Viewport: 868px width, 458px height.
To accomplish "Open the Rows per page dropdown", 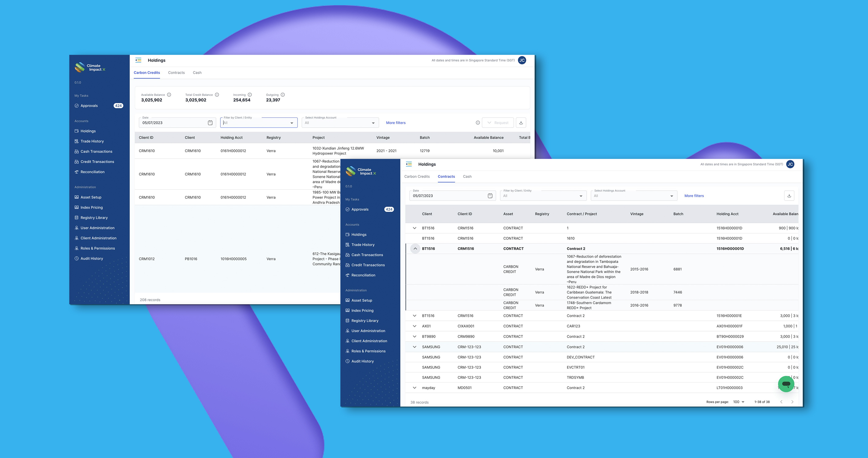I will tap(739, 402).
